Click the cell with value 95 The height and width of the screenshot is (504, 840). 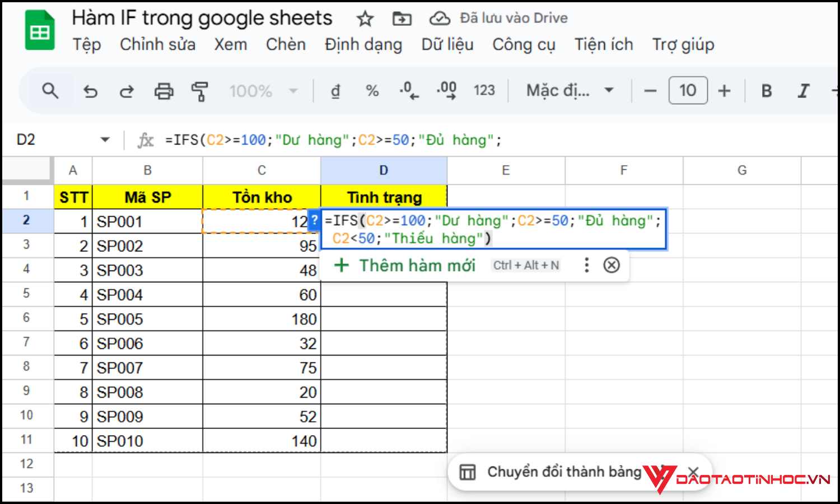point(262,246)
